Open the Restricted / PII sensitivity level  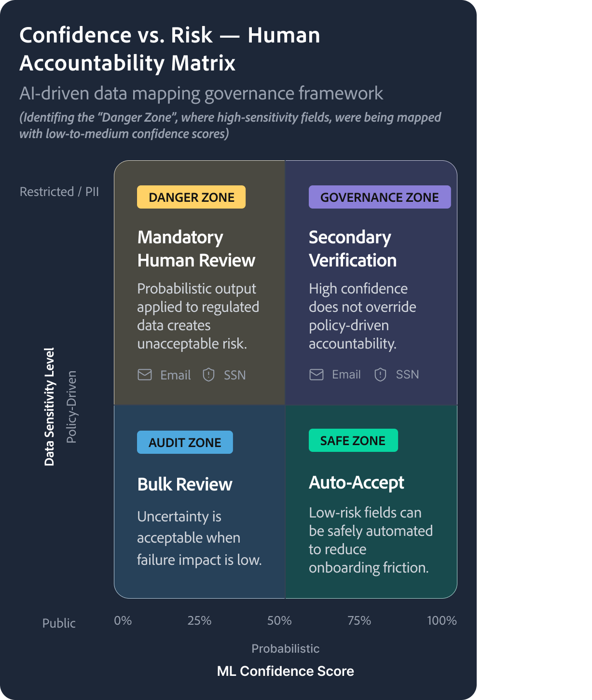[59, 191]
